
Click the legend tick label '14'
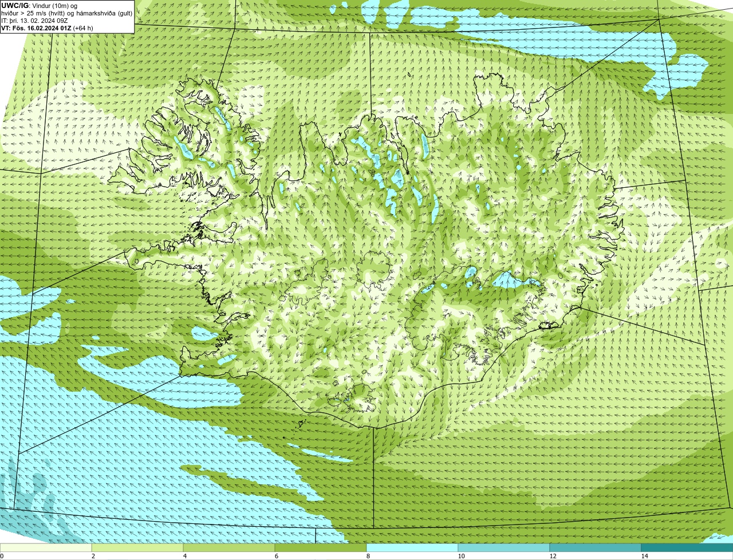[644, 556]
